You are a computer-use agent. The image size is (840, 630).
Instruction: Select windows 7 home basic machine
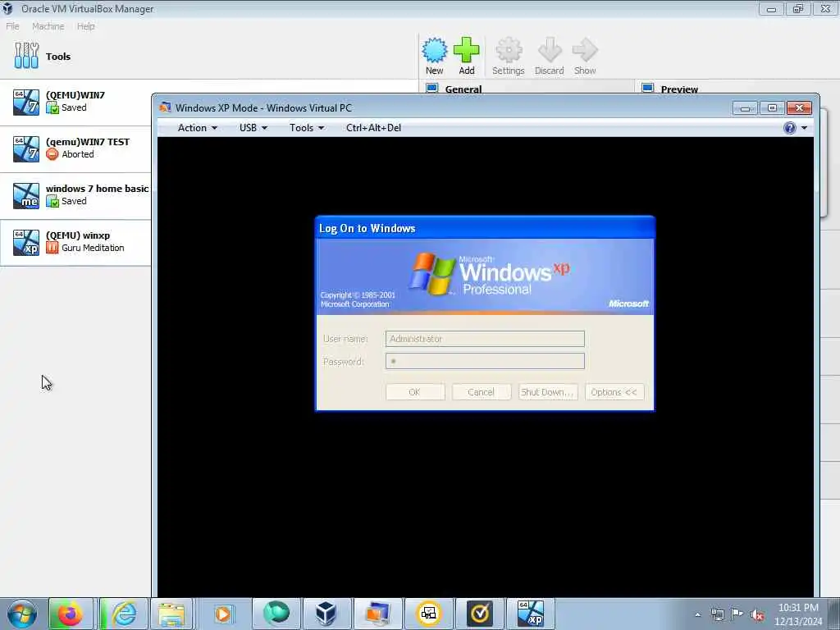click(x=75, y=196)
